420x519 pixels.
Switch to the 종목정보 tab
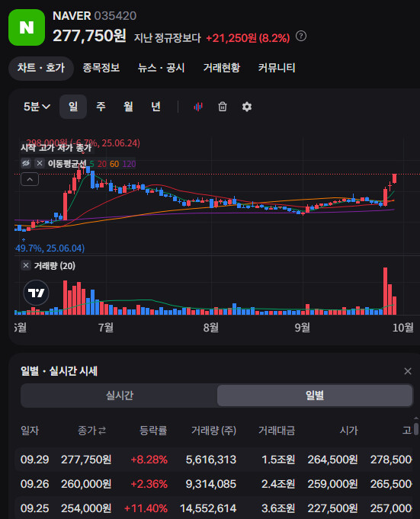coord(101,68)
